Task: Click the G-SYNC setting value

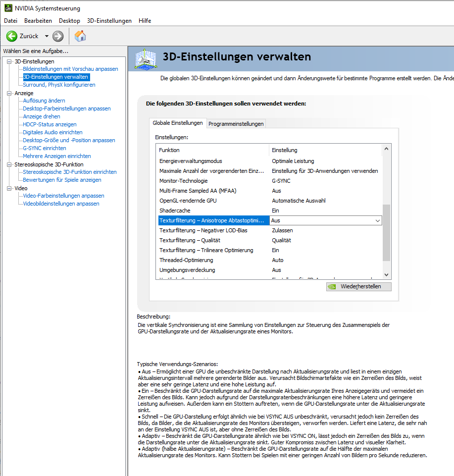Action: pyautogui.click(x=281, y=181)
